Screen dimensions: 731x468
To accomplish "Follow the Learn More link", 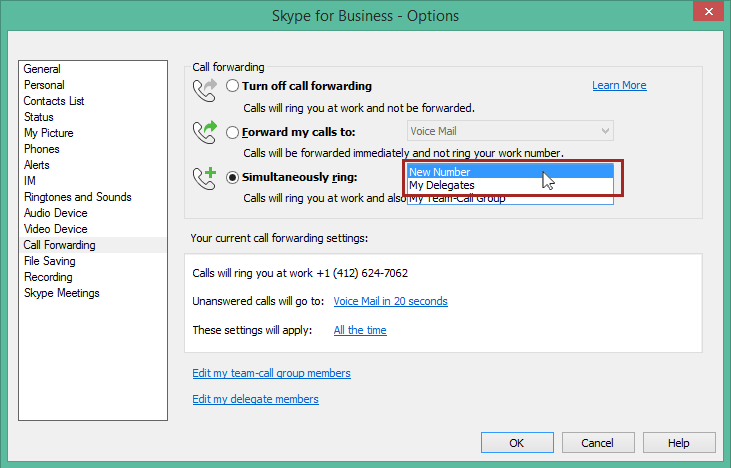I will (619, 85).
